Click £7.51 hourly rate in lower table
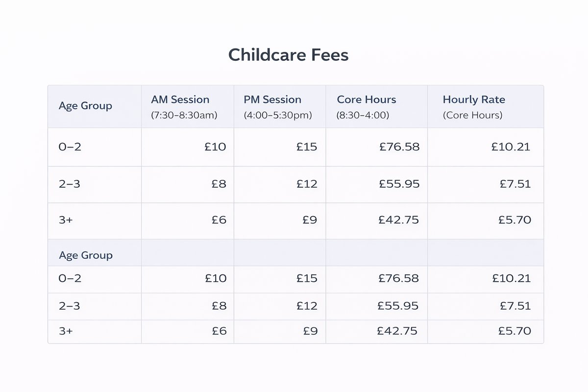This screenshot has height=392, width=588. point(515,306)
